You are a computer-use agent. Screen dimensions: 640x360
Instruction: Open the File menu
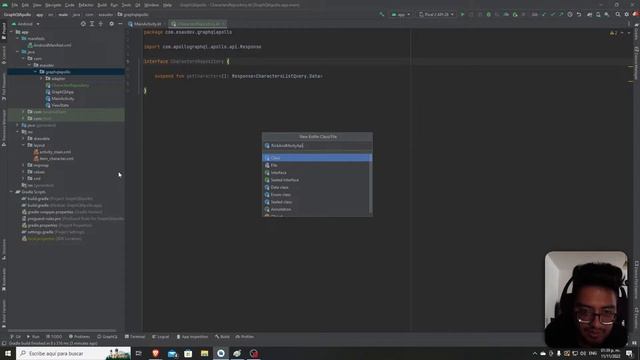pyautogui.click(x=15, y=5)
